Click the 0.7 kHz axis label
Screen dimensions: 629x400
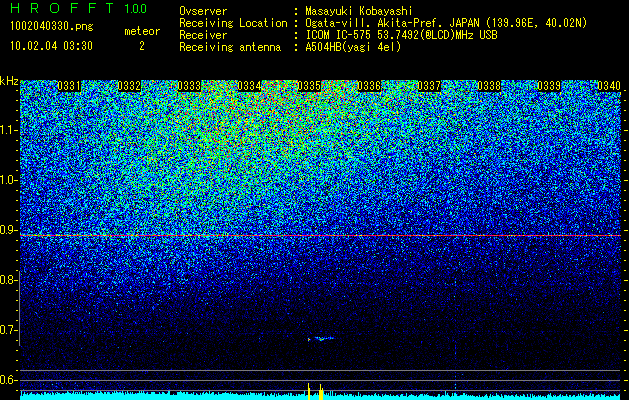click(8, 330)
